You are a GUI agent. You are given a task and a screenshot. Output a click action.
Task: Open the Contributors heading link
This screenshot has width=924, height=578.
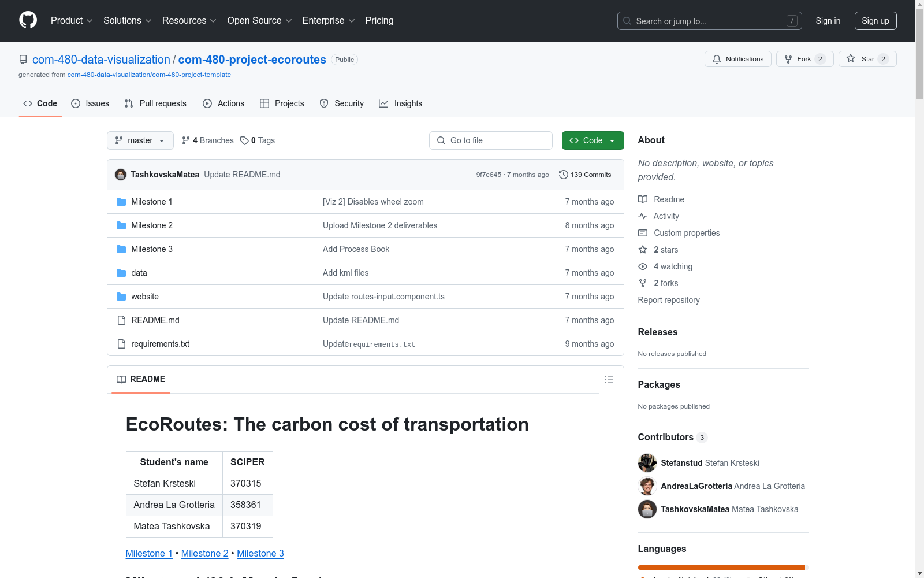pyautogui.click(x=672, y=437)
